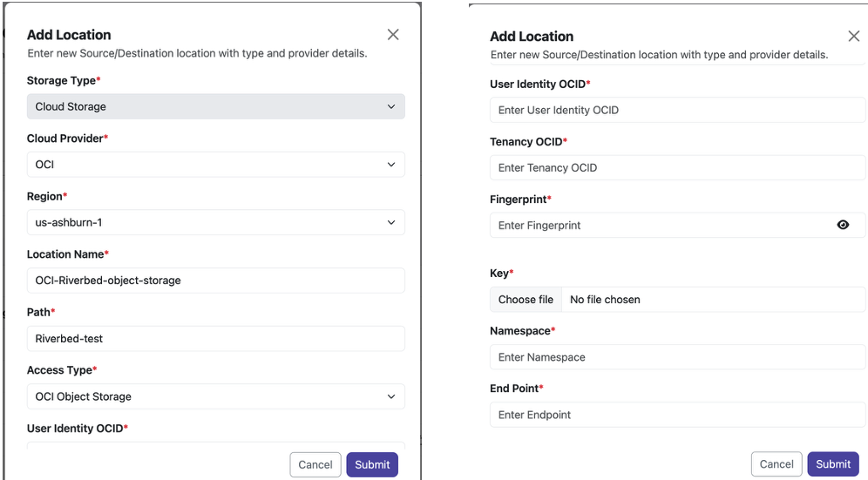Focus the Namespace input field

677,357
